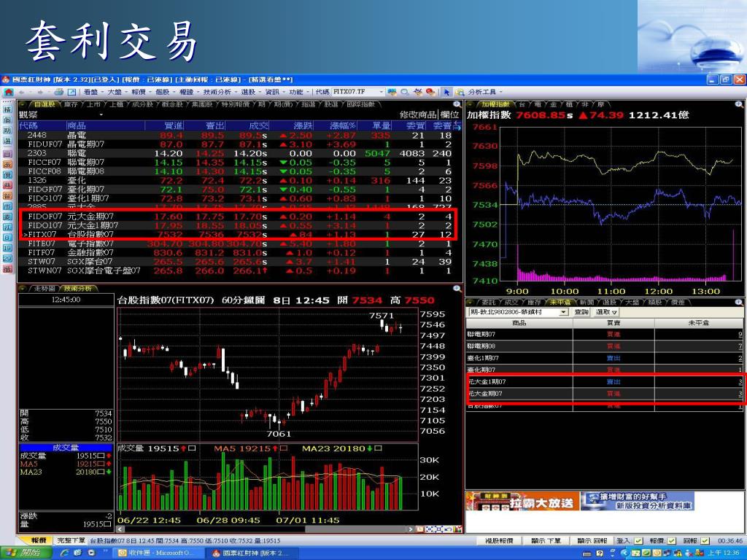Click the magnifier icon of the 未平倉 positions panel
The height and width of the screenshot is (560, 747).
[x=739, y=303]
